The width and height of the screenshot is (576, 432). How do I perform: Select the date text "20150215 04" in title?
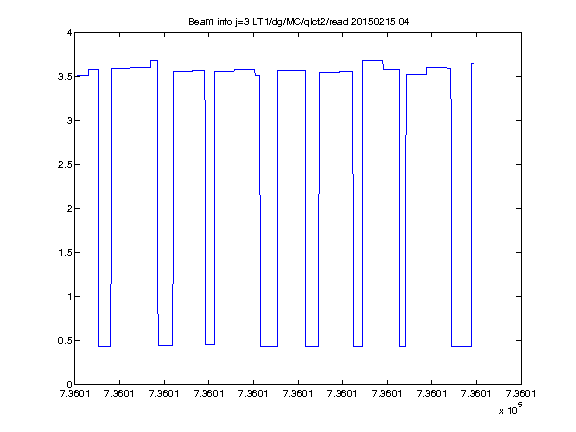click(380, 22)
